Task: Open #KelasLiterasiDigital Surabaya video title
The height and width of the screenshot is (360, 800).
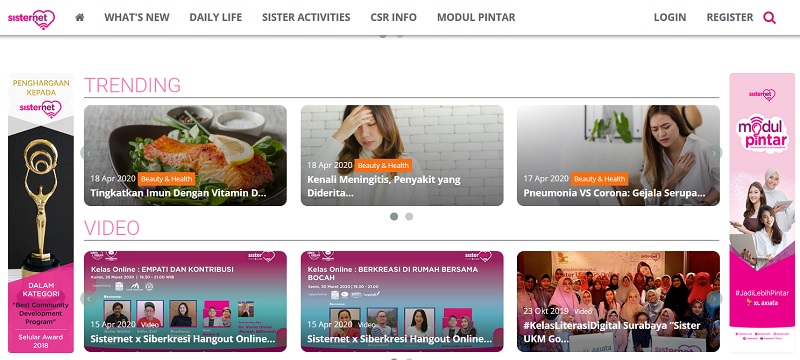Action: [612, 332]
